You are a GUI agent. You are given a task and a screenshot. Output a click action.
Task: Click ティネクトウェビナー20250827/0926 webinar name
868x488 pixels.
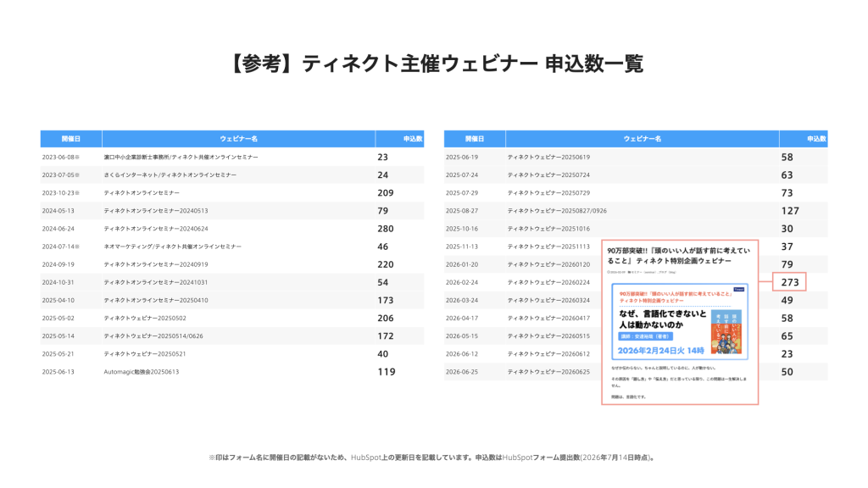557,211
